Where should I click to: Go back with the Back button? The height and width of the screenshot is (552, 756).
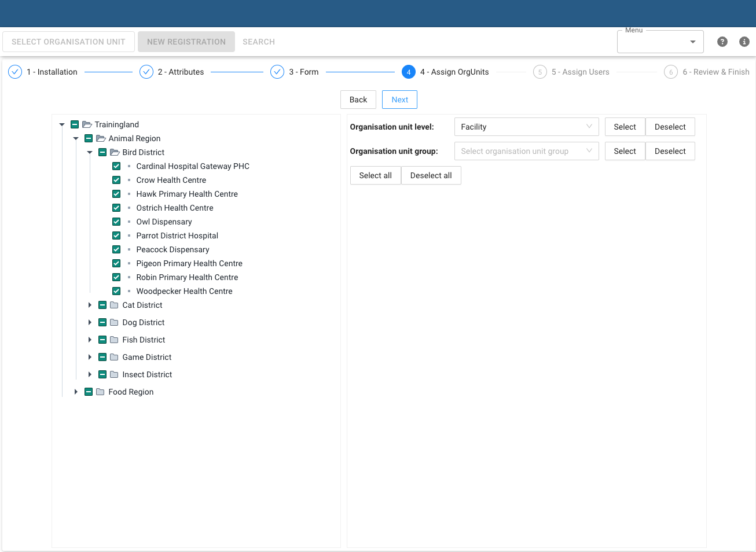(358, 100)
